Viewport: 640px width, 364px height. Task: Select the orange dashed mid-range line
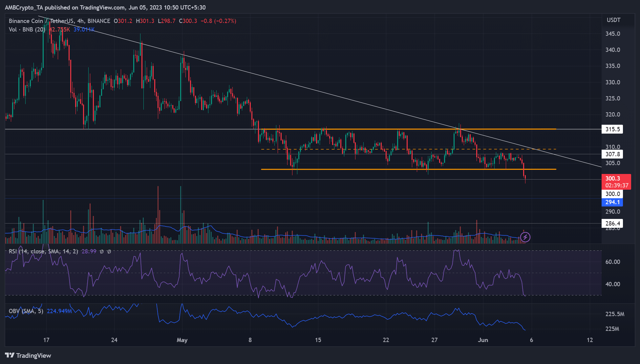pyautogui.click(x=409, y=149)
